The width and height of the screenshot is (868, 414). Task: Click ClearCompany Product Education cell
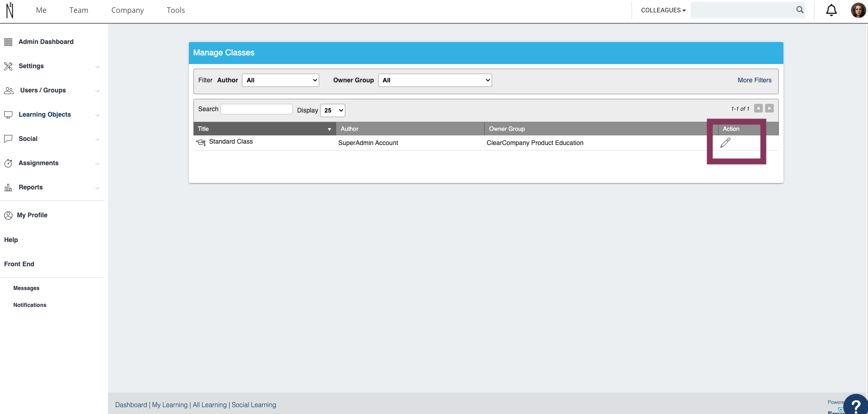click(535, 143)
